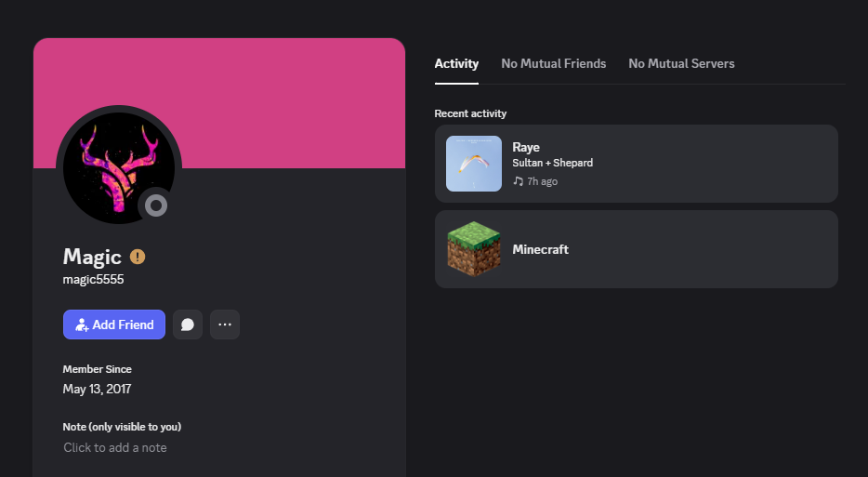
Task: Click the Member Since label
Action: (98, 369)
